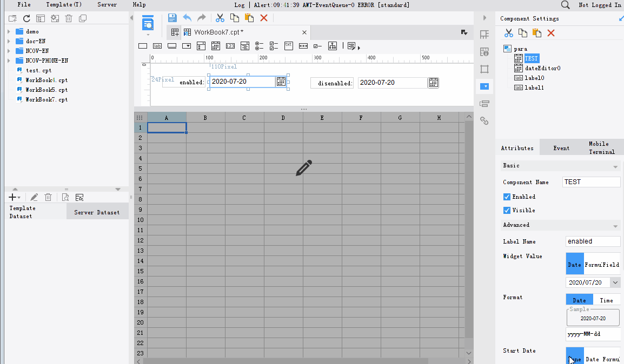Expand the NCOV-EN folder
624x364 pixels.
[x=9, y=51]
